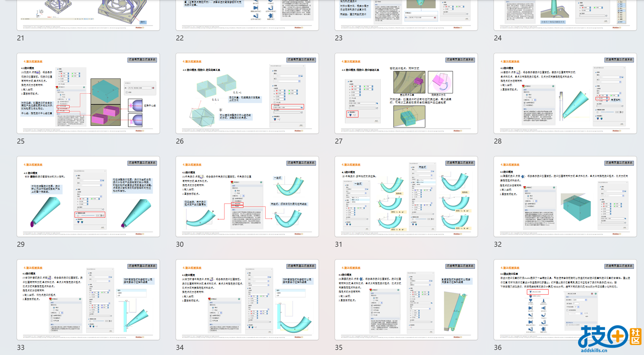Select slide 30 curved gate thumbnail
The width and height of the screenshot is (644, 355).
247,196
